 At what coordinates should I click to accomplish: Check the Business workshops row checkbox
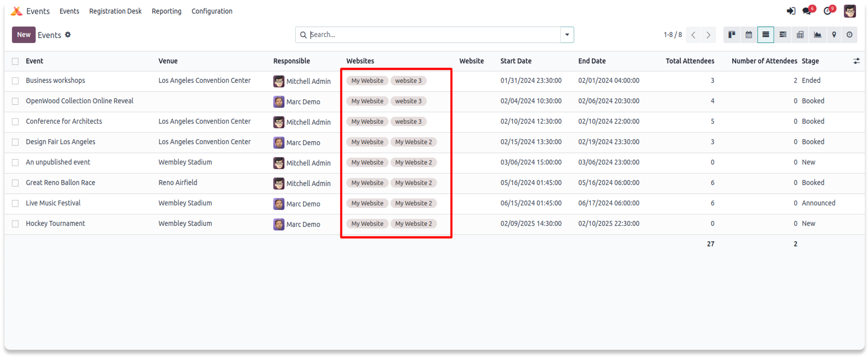(15, 81)
